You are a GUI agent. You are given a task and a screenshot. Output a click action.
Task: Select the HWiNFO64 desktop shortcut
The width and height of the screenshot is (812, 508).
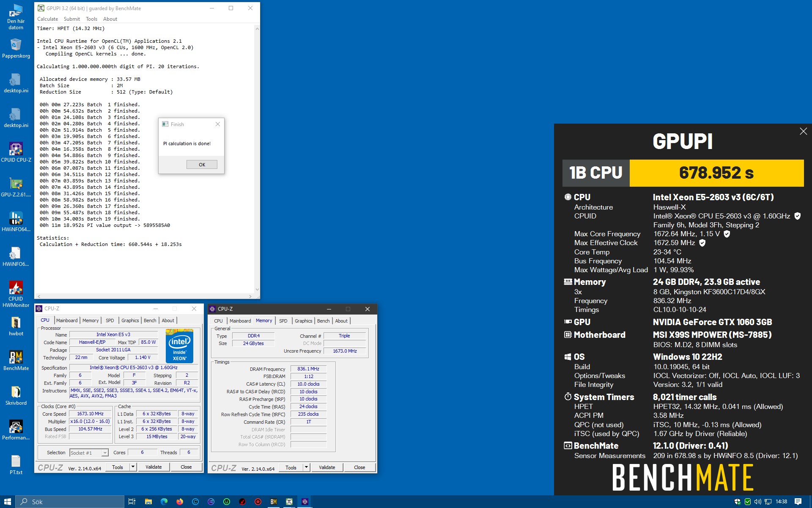(16, 222)
